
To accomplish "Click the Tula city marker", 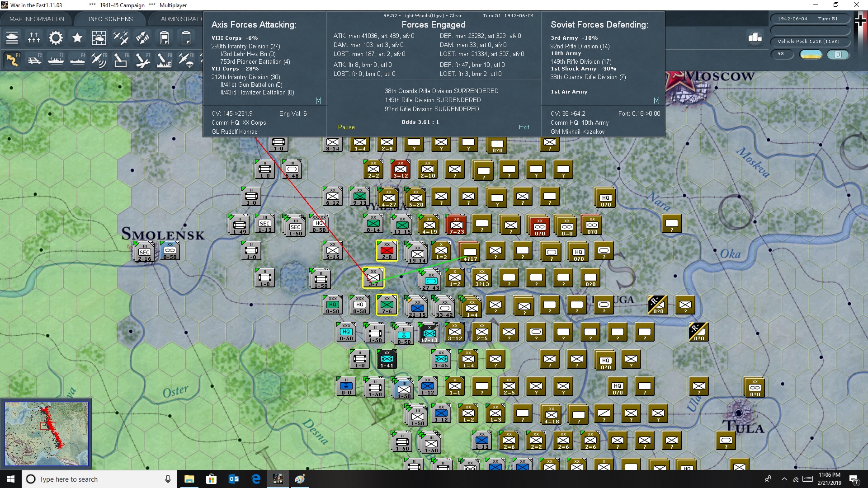I will [x=739, y=413].
